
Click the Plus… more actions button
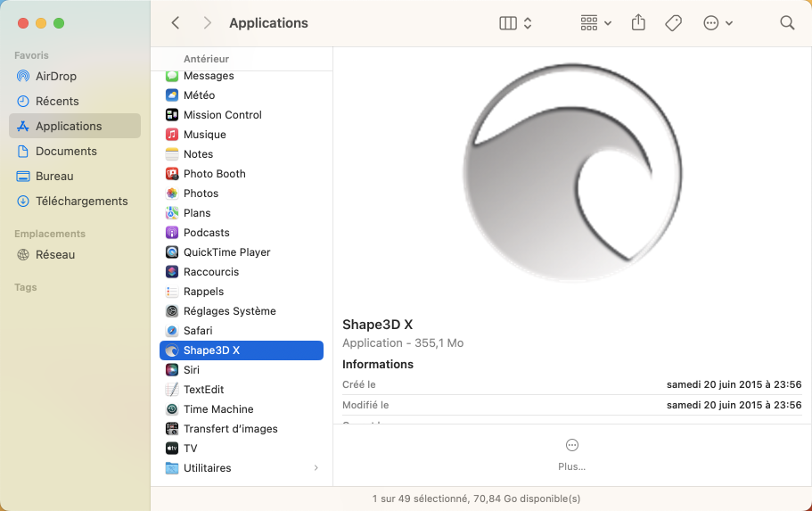572,453
